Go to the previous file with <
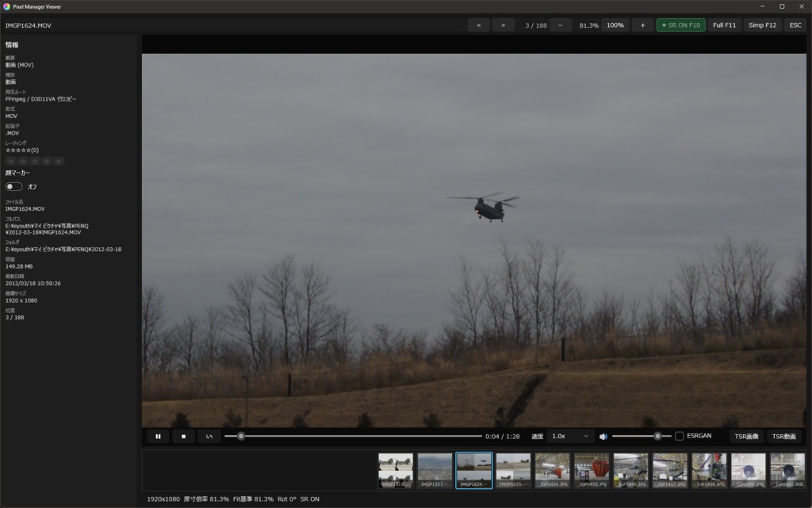This screenshot has height=508, width=812. (x=478, y=25)
